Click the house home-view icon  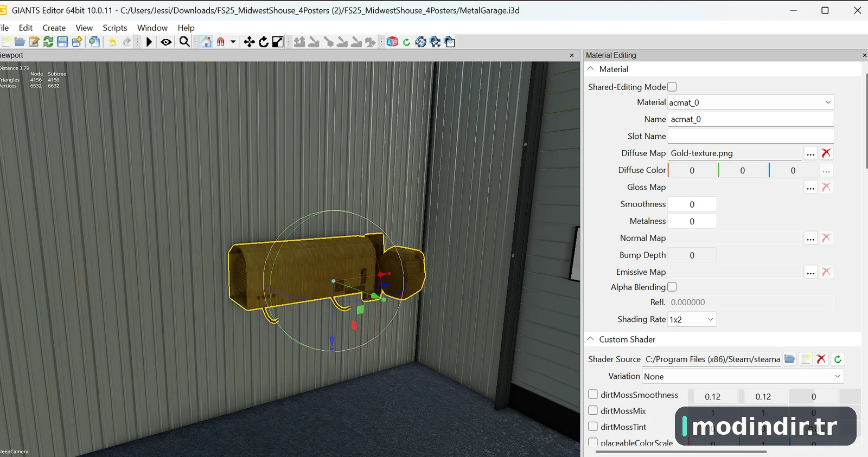tap(206, 42)
